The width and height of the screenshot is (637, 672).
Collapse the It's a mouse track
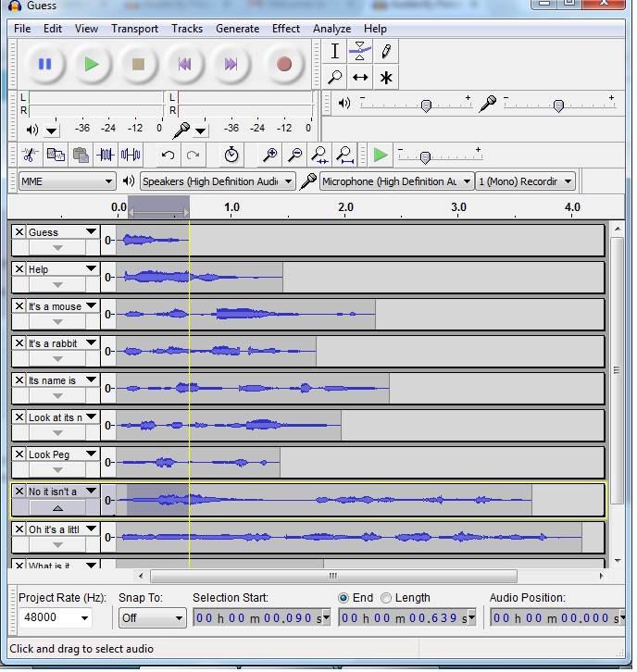tap(57, 322)
